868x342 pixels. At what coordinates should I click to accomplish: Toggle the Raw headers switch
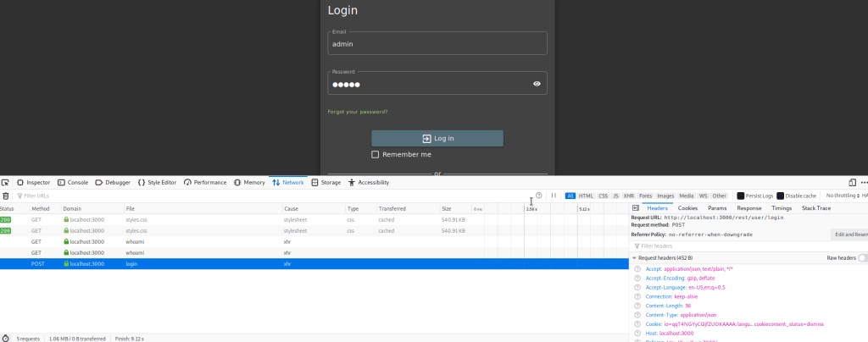862,257
